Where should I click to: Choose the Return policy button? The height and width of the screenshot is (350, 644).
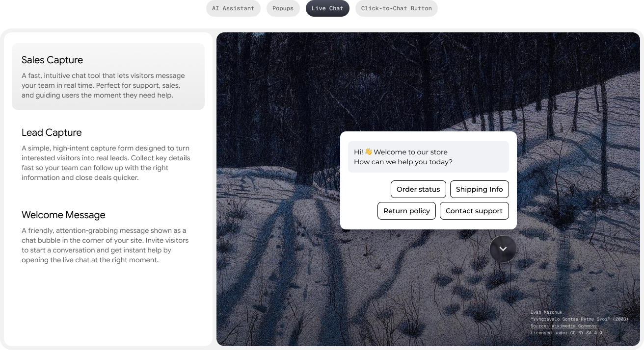click(406, 211)
